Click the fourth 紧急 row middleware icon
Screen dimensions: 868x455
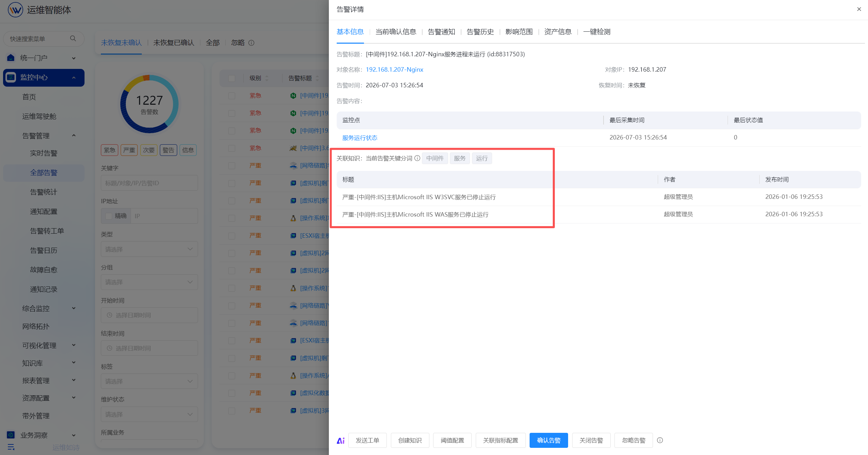(x=293, y=148)
